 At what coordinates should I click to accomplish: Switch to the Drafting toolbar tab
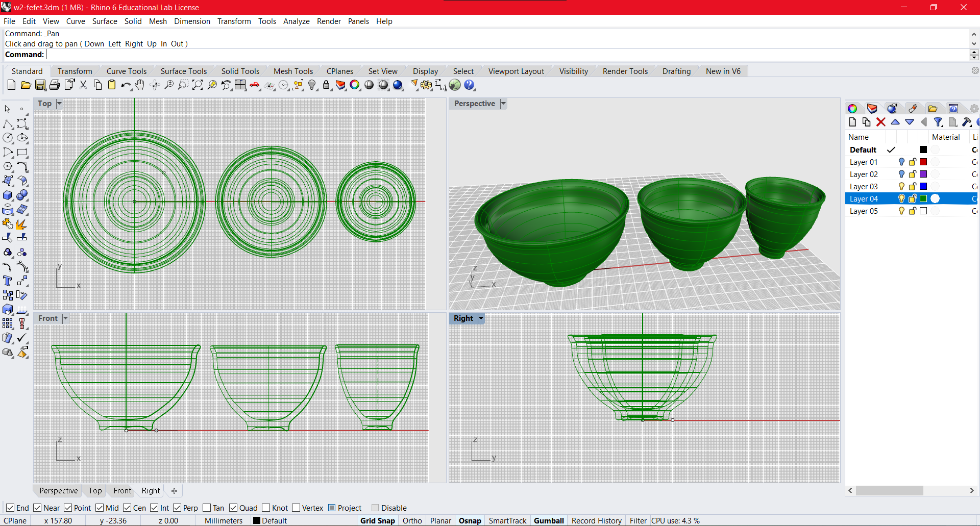677,71
